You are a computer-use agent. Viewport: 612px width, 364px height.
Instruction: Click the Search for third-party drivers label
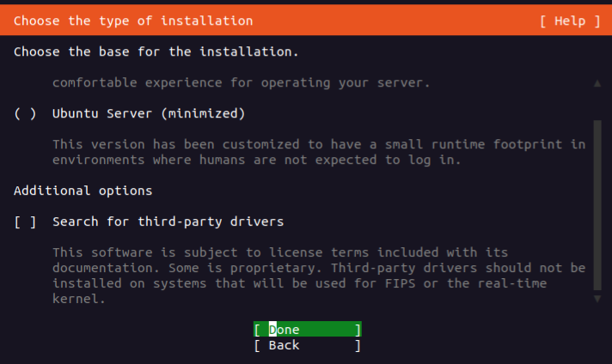point(168,221)
